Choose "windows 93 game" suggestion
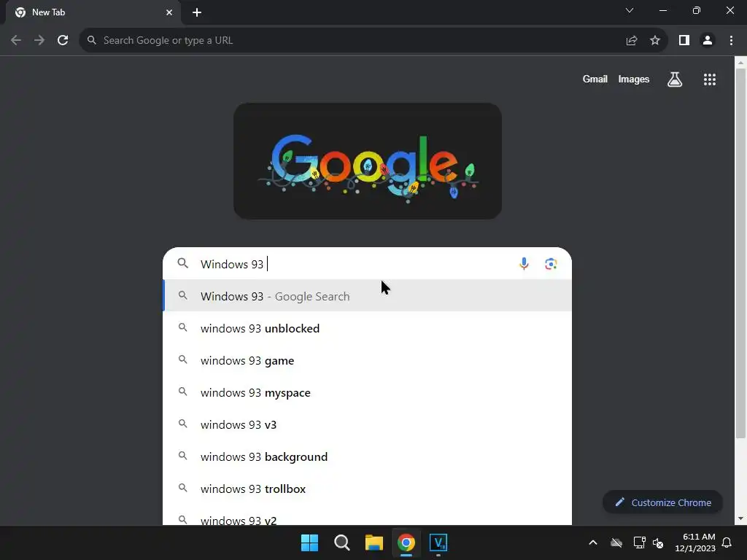 [368, 360]
